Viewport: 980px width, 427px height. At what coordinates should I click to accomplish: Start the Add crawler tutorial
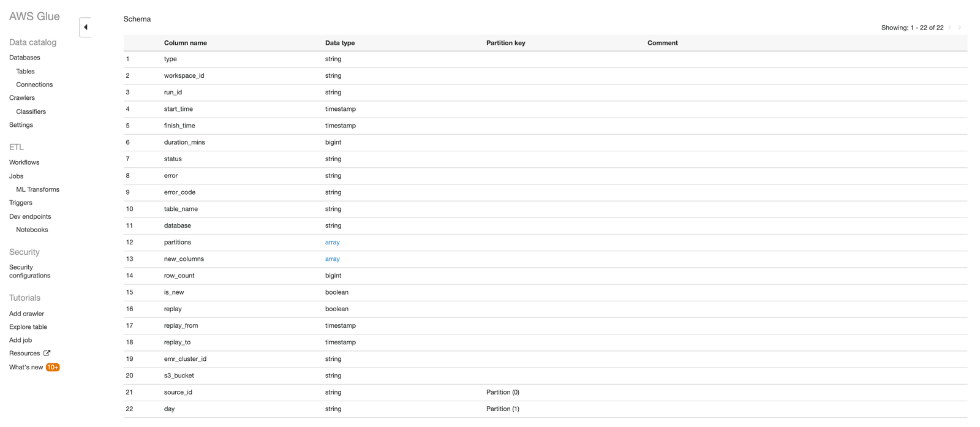[26, 314]
